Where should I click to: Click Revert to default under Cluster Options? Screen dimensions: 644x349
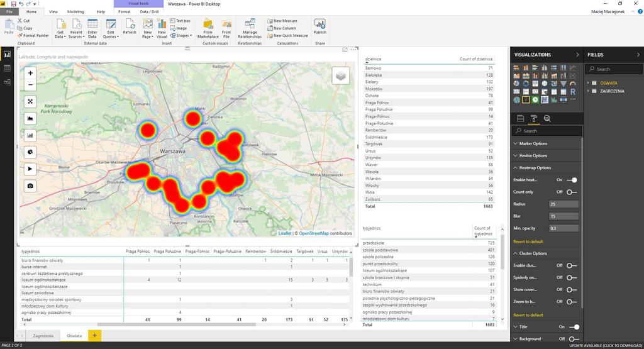coord(528,315)
